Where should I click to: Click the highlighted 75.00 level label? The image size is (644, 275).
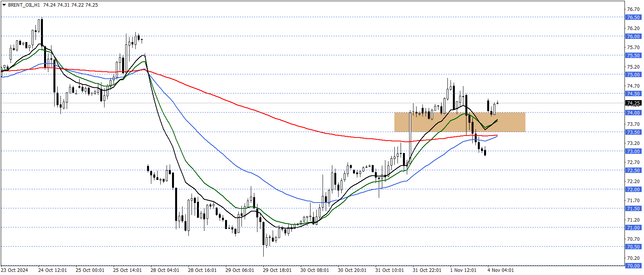[633, 74]
